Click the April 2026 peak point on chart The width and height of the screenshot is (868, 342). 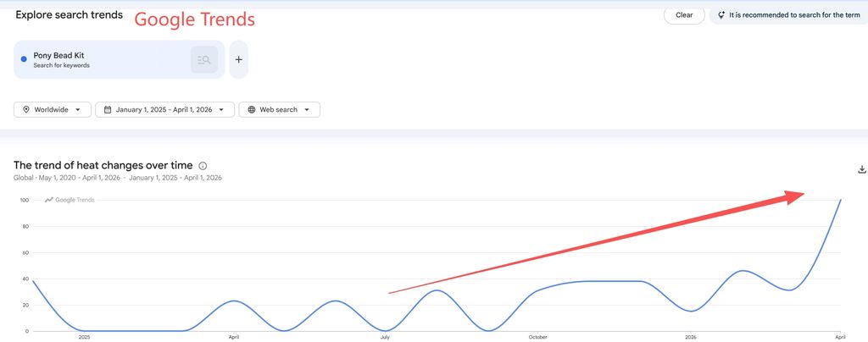tap(841, 200)
